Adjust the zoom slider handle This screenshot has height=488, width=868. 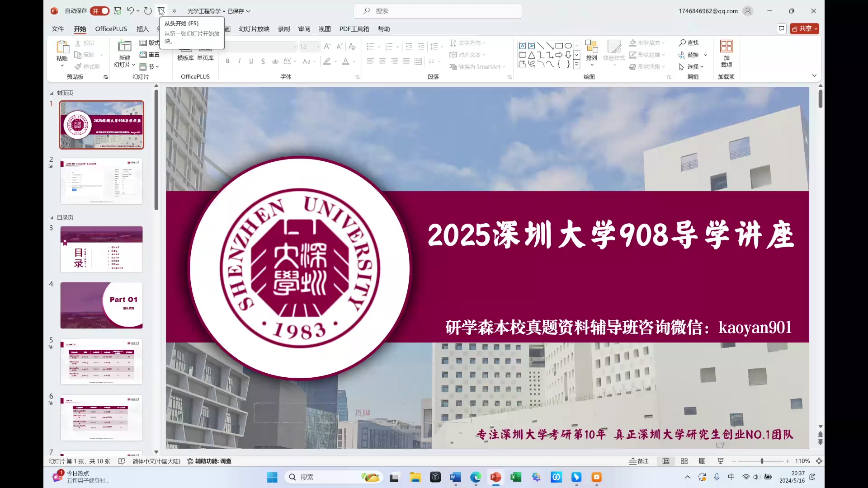tap(762, 461)
